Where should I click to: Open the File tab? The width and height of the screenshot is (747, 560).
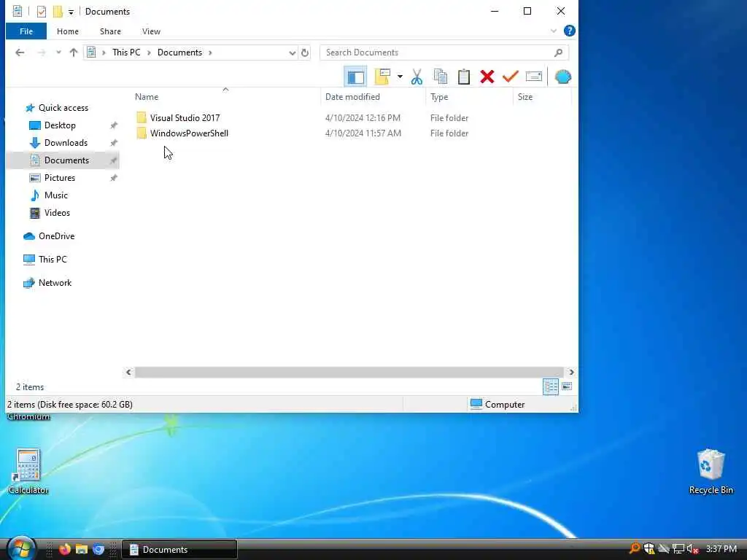pyautogui.click(x=26, y=31)
